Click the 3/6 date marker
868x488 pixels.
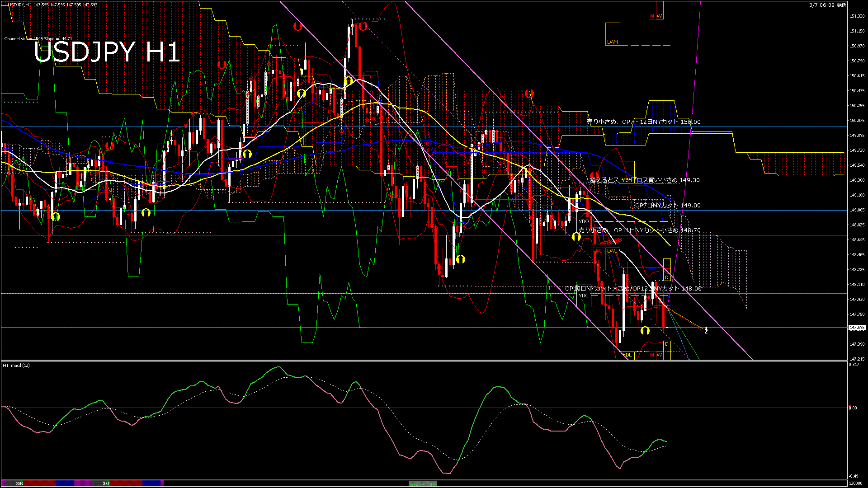coord(19,483)
